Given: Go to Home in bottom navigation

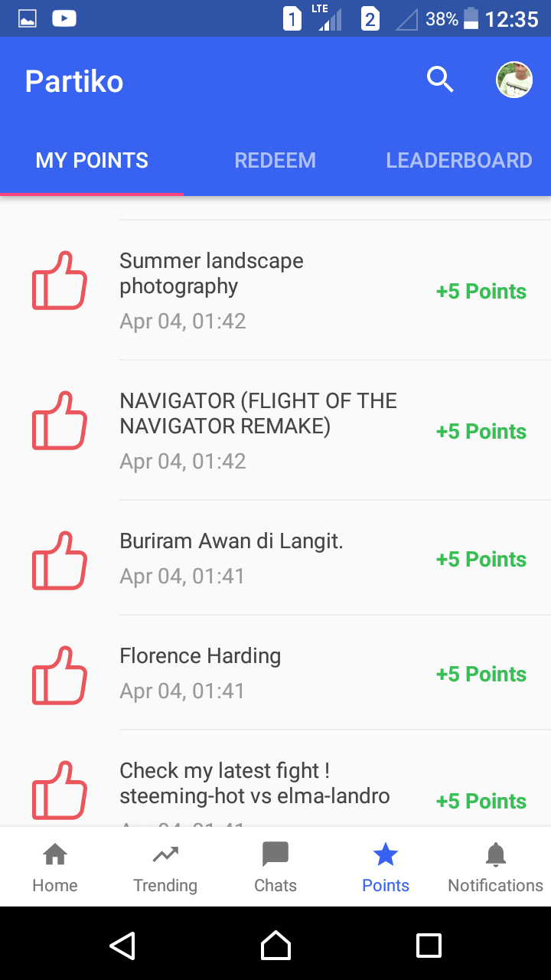Looking at the screenshot, I should 55,867.
